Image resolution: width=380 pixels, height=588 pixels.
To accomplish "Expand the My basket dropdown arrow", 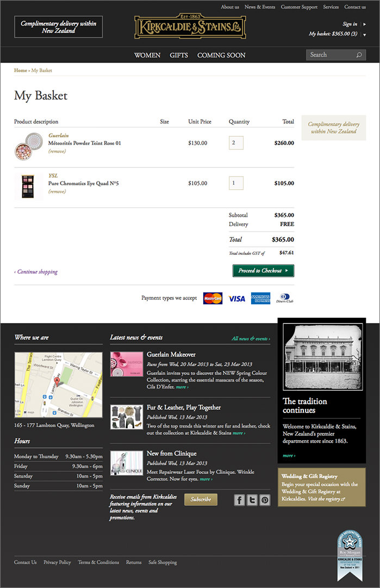I will coord(364,34).
